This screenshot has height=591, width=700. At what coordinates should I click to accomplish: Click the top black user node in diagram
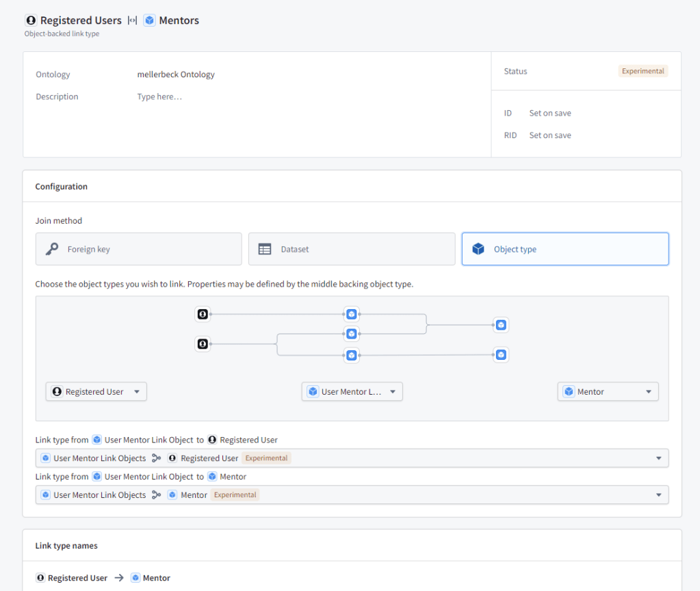tap(203, 314)
